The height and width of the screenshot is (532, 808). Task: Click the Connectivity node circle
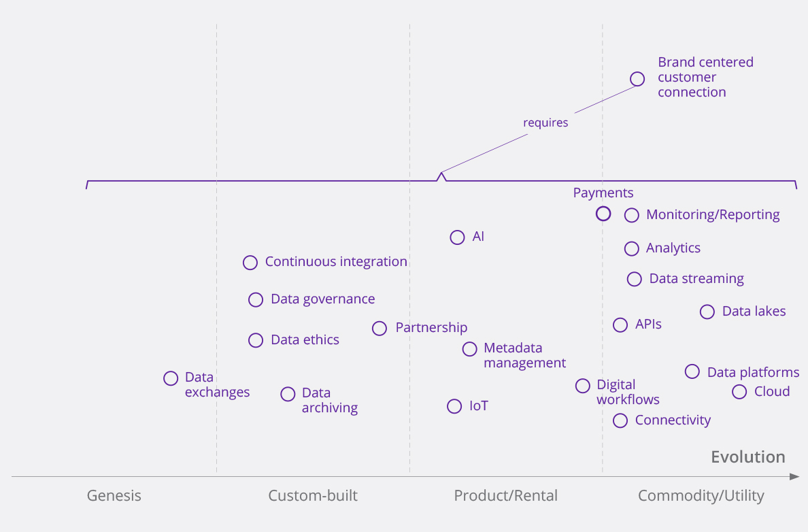(620, 420)
